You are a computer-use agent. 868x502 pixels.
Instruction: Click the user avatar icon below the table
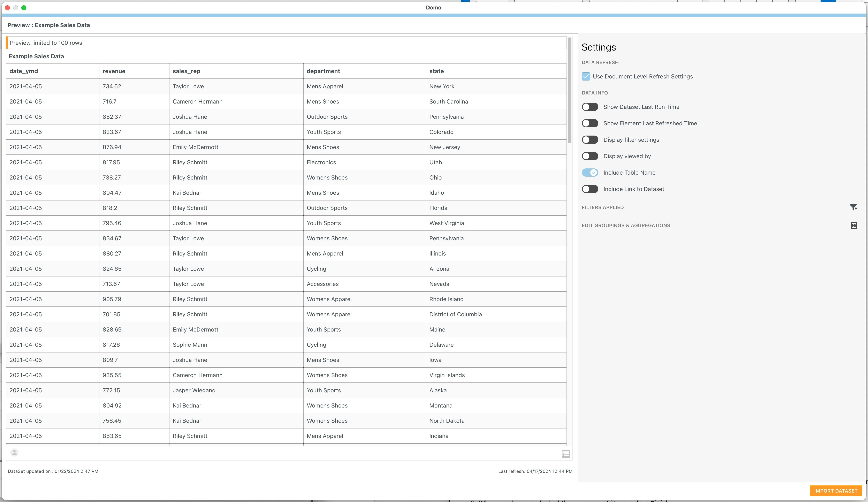[x=14, y=452]
